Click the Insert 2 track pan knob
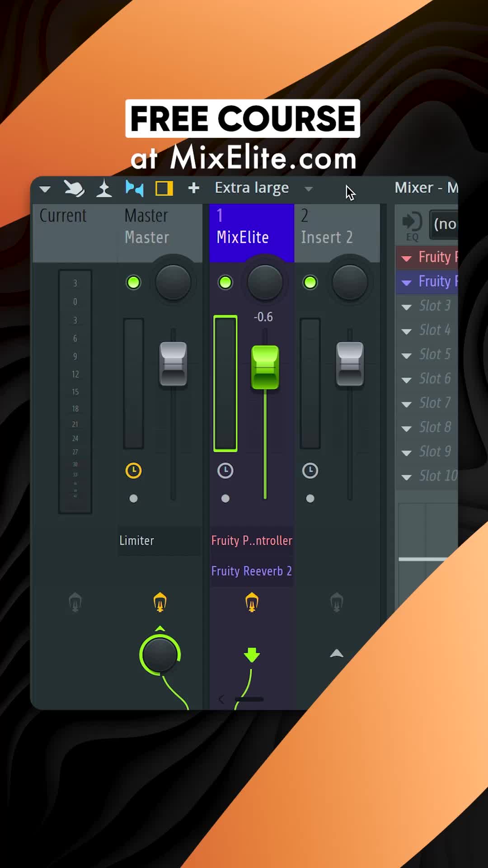 (x=350, y=283)
